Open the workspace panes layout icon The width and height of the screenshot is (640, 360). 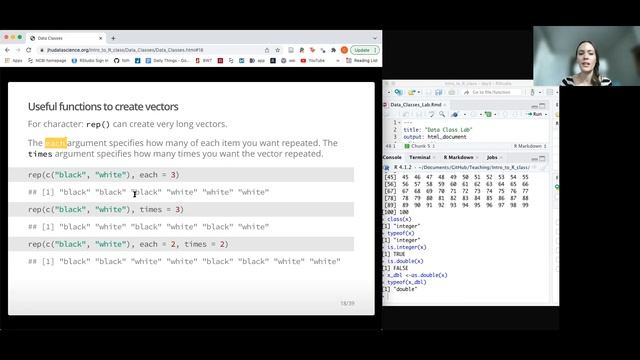point(550,92)
